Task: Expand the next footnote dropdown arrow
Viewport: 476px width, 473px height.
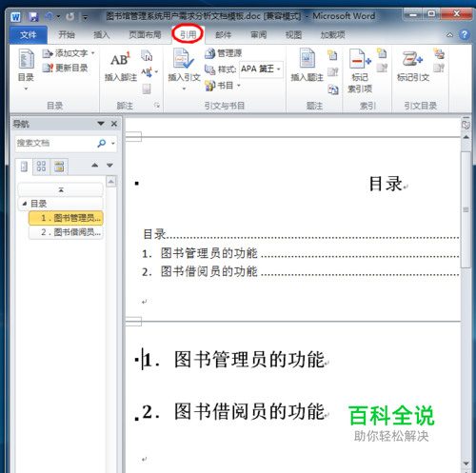Action: (x=156, y=72)
